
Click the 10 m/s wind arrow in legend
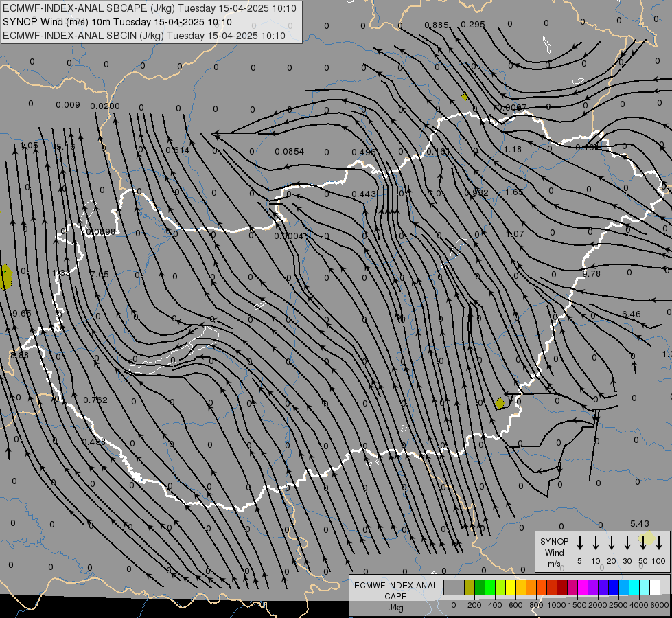pyautogui.click(x=596, y=543)
